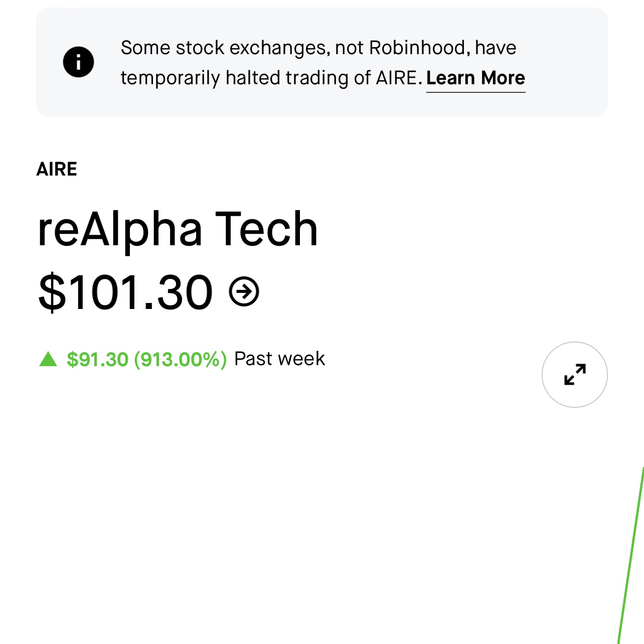Tap the gray trading halt notice banner
The image size is (644, 644).
tap(322, 62)
